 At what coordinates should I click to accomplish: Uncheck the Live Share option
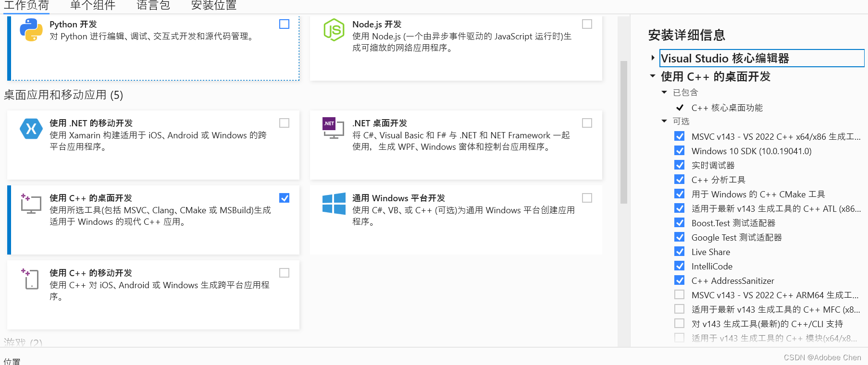[680, 251]
